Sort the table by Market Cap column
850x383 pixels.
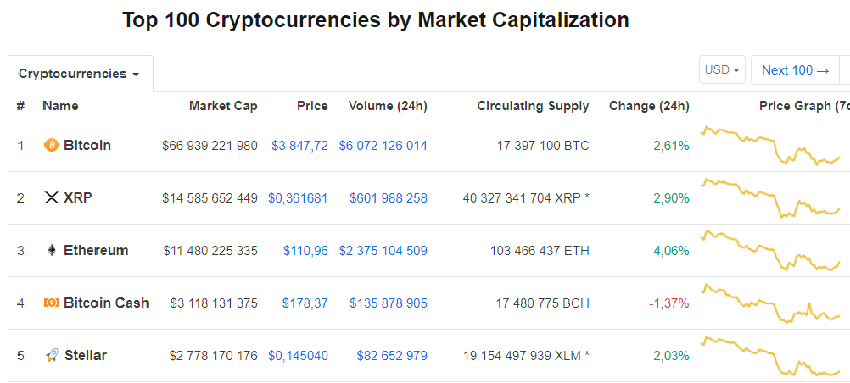point(223,106)
